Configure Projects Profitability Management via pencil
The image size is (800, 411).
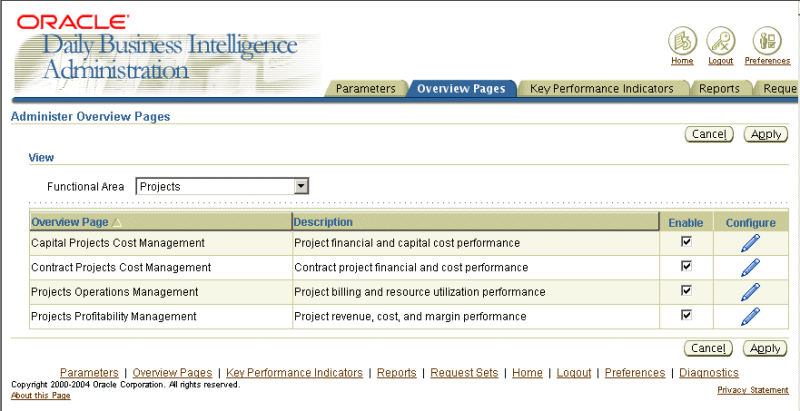coord(750,317)
